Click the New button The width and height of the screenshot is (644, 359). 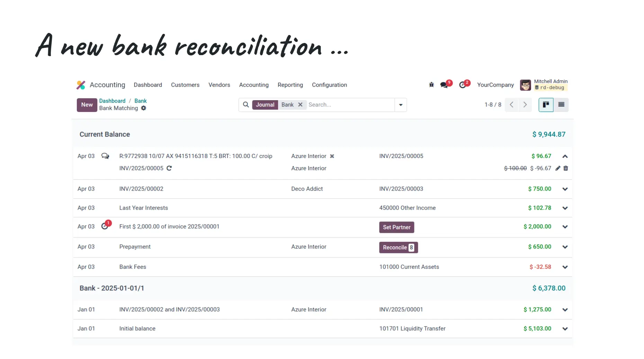click(87, 105)
